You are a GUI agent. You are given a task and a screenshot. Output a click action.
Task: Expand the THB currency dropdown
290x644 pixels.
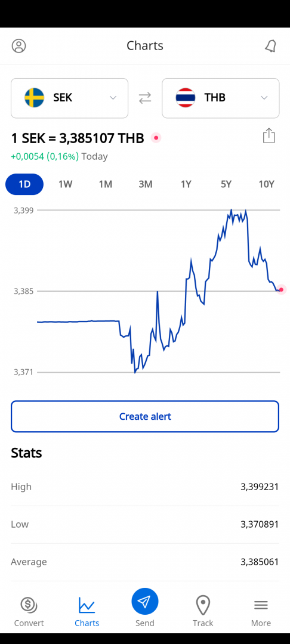click(x=264, y=98)
